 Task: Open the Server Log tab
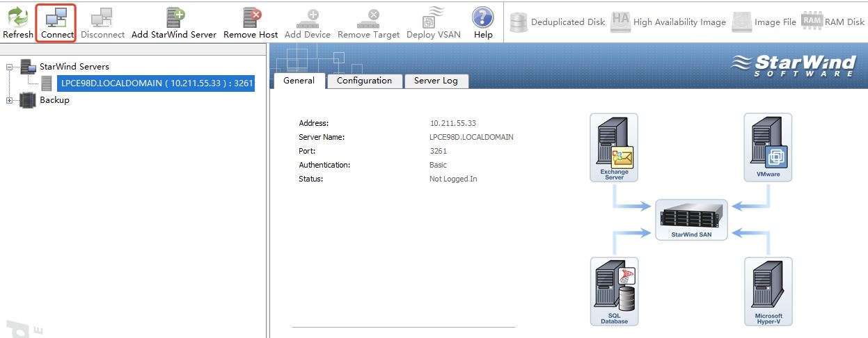point(436,81)
